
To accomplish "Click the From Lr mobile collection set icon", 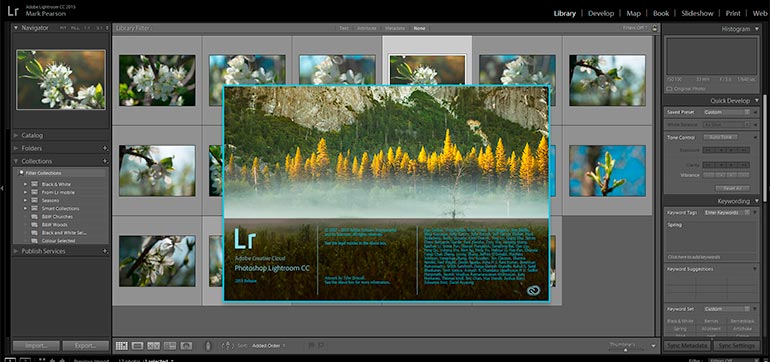I will tap(34, 192).
